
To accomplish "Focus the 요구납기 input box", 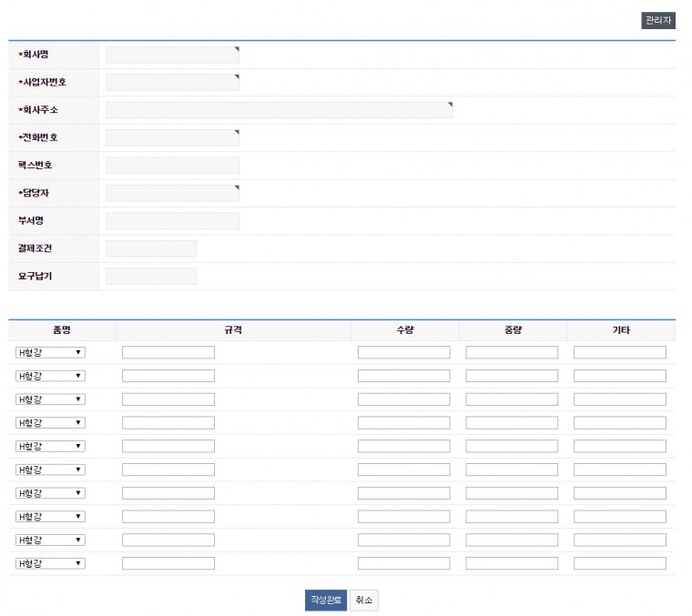I will point(151,277).
